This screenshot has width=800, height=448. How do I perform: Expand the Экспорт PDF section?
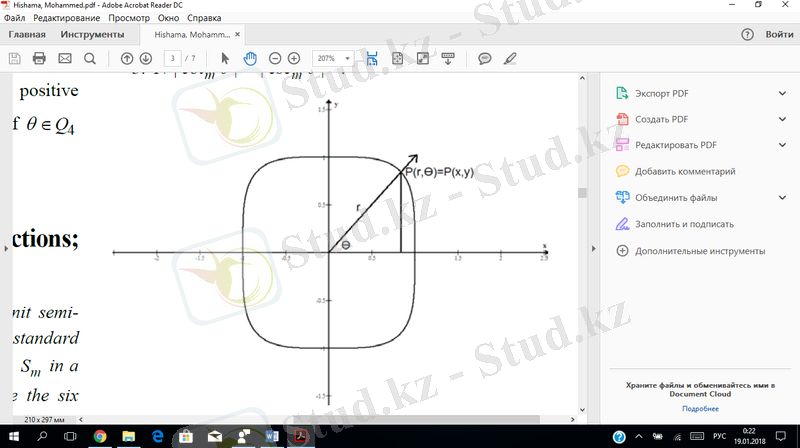[782, 93]
